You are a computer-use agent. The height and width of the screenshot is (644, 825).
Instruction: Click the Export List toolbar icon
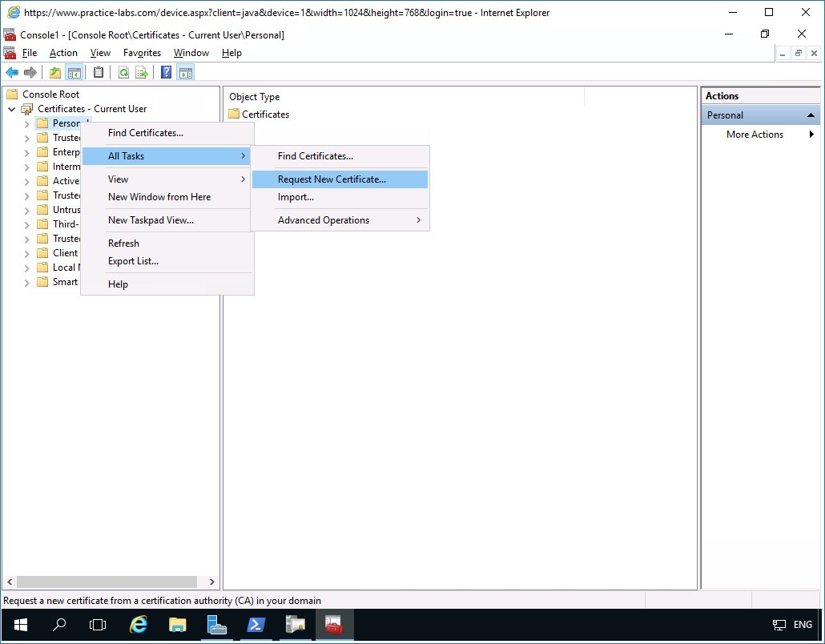(x=142, y=73)
